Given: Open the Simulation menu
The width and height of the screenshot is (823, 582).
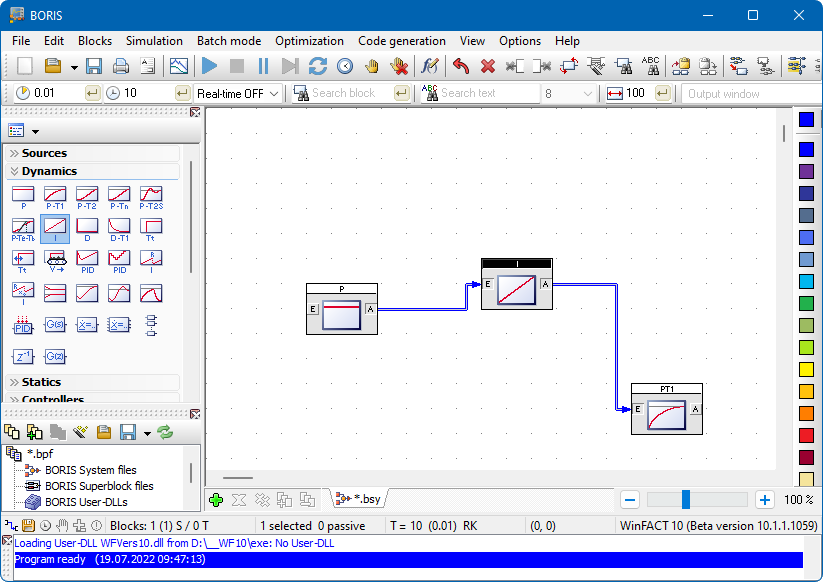Looking at the screenshot, I should point(154,41).
